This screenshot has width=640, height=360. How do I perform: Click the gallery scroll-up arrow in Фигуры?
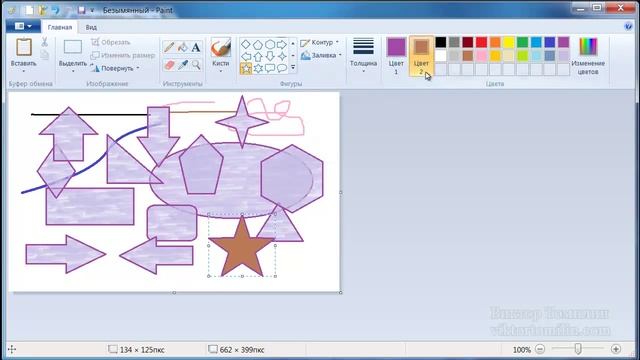click(x=293, y=44)
